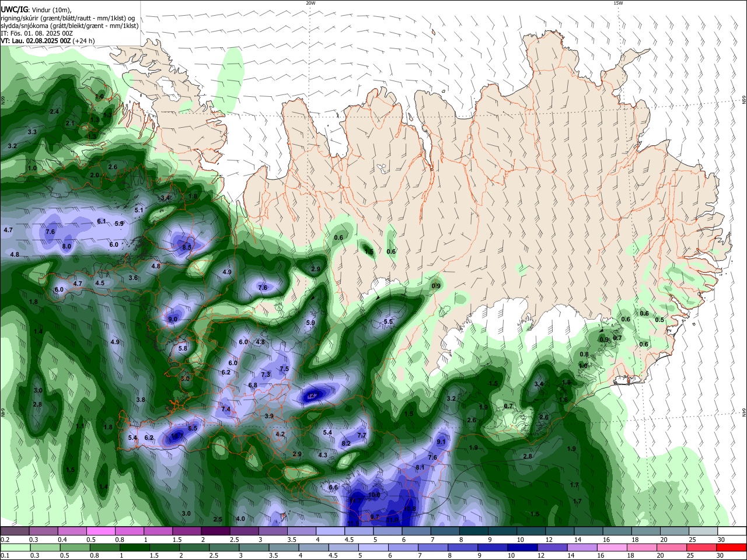Click the 4.0 precipitation value on the map
Screen dimensions: 747x560
(240, 519)
